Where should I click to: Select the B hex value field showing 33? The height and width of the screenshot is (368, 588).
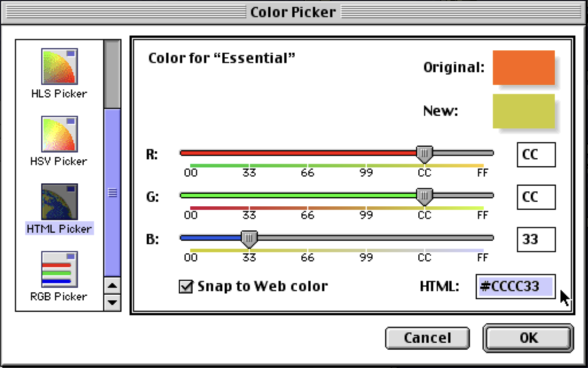536,240
